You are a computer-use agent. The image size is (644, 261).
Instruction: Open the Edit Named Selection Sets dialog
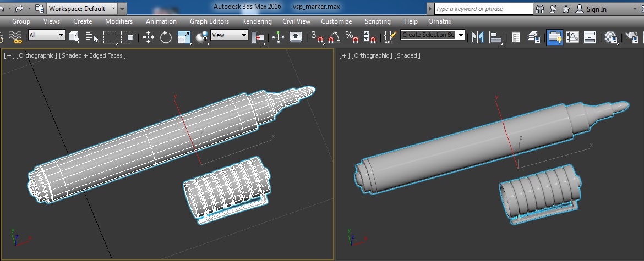(x=389, y=37)
